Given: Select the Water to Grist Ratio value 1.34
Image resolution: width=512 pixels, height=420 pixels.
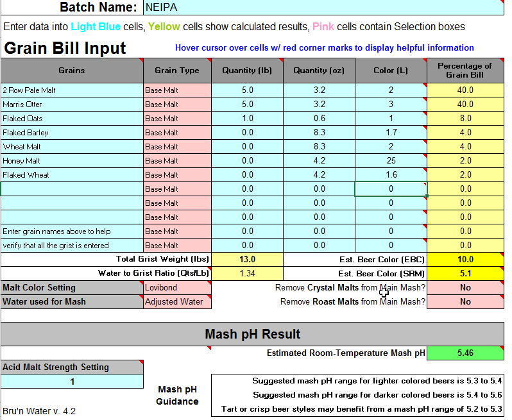Looking at the screenshot, I should tap(247, 273).
